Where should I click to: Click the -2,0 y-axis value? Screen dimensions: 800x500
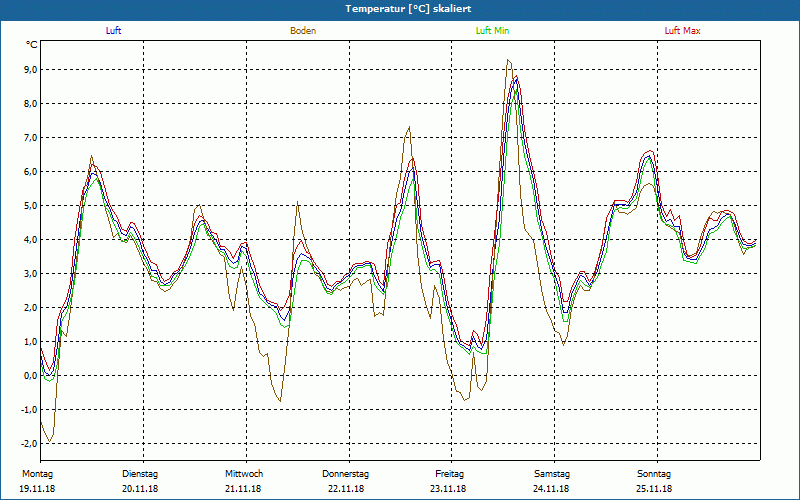click(x=29, y=444)
